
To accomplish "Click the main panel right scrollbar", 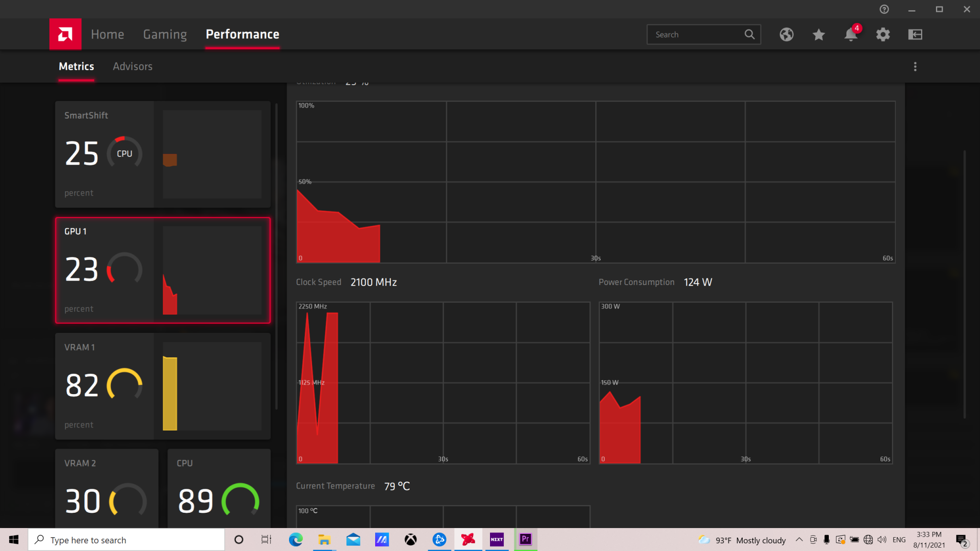I will [964, 285].
